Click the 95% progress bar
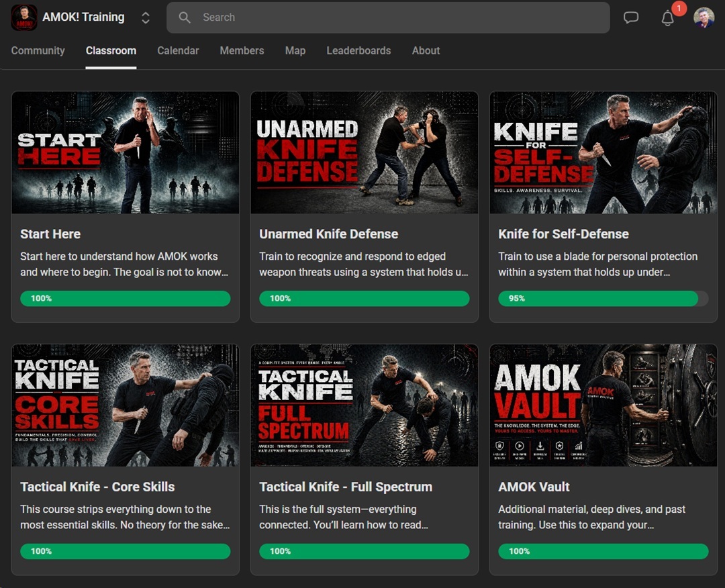The width and height of the screenshot is (725, 588). pos(603,299)
